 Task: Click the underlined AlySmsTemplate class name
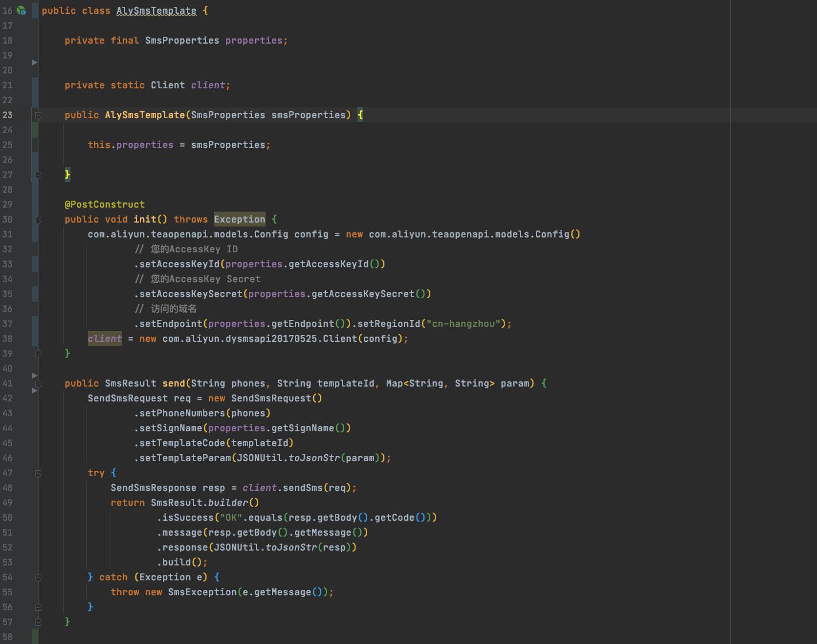coord(156,11)
